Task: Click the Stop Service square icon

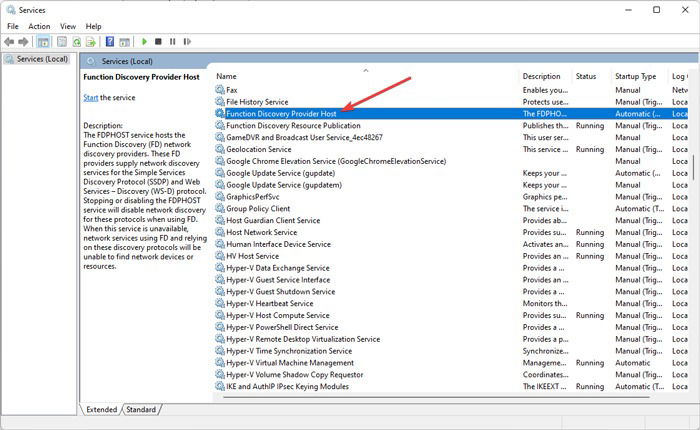Action: tap(158, 42)
